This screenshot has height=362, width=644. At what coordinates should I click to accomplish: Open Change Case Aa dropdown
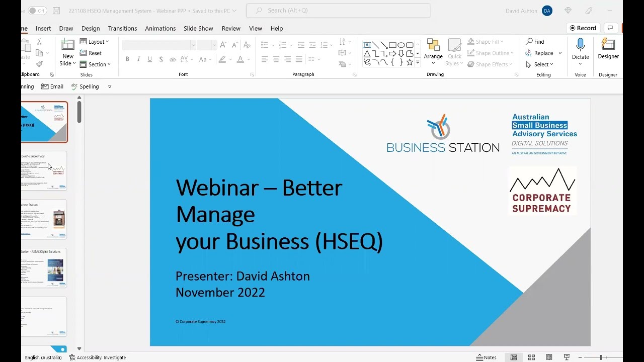pos(204,59)
